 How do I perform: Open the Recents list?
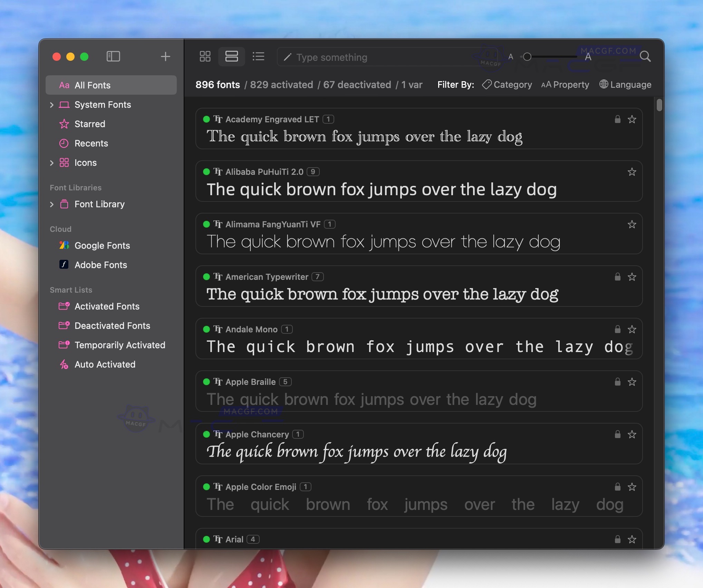pos(92,143)
